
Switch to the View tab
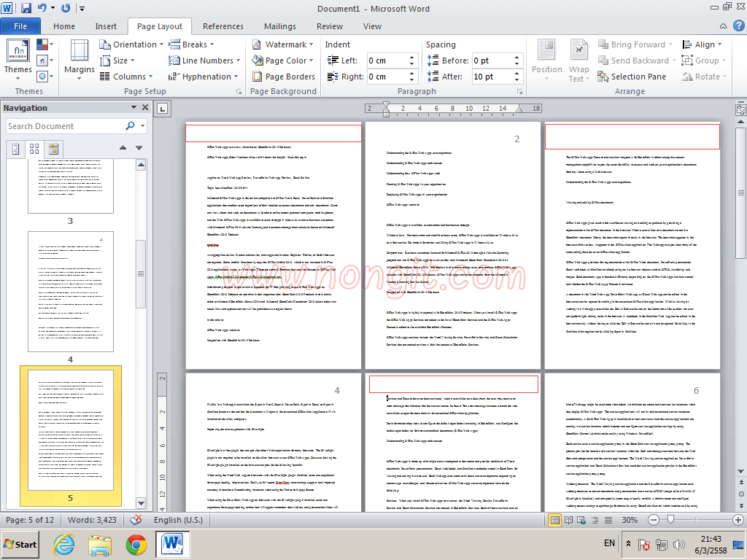(x=372, y=26)
